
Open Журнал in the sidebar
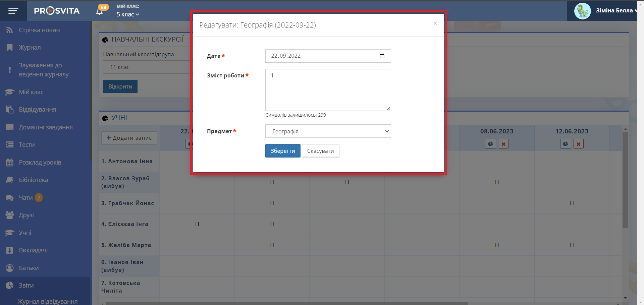pos(30,48)
